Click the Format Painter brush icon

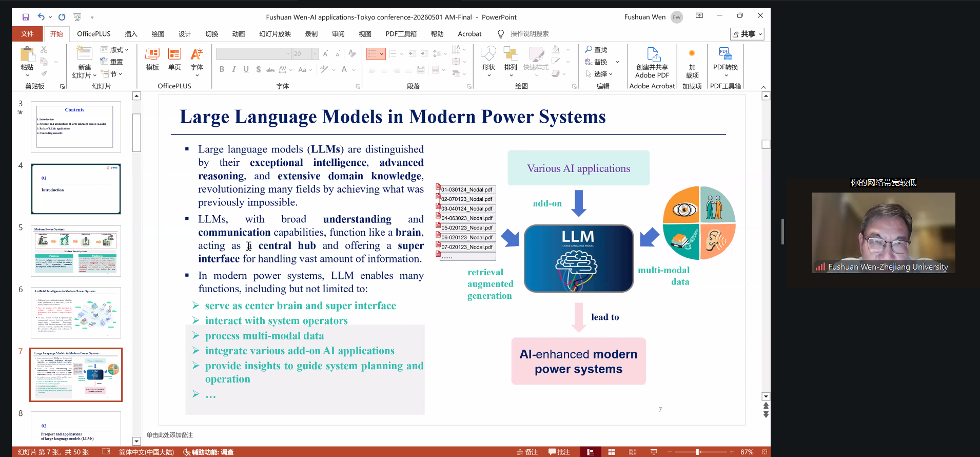coord(44,73)
